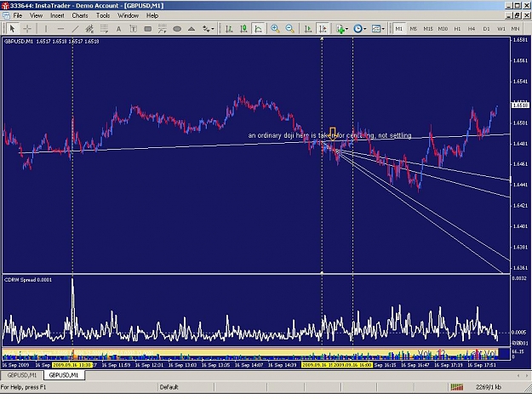This screenshot has height=399, width=532.
Task: Click the Default profile in status bar
Action: [x=169, y=387]
